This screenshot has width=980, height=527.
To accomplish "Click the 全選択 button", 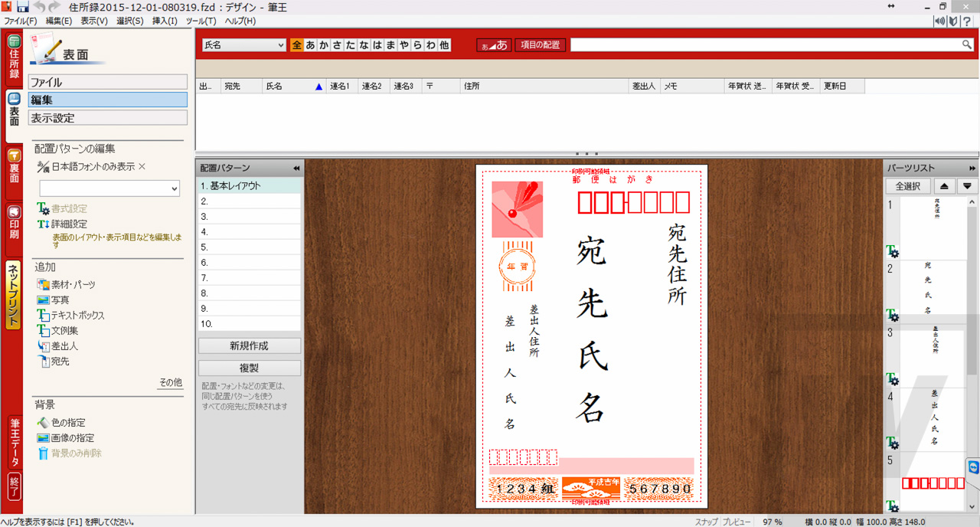I will point(908,186).
